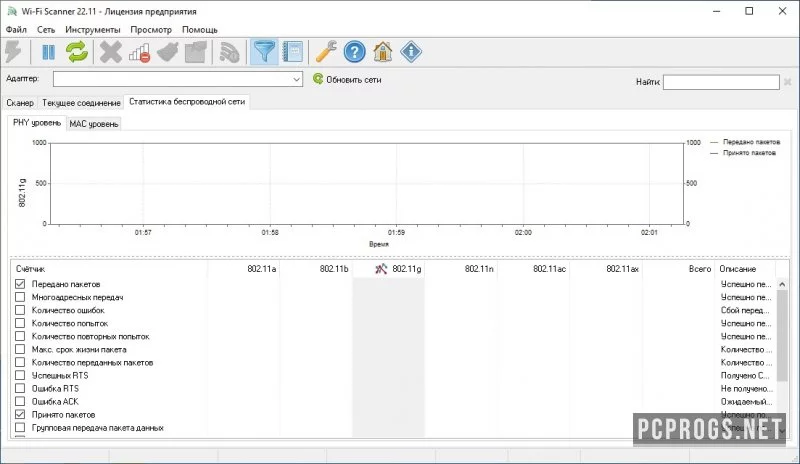This screenshot has width=800, height=464.
Task: Uncheck the Принято пакетов checkbox
Action: (x=20, y=414)
